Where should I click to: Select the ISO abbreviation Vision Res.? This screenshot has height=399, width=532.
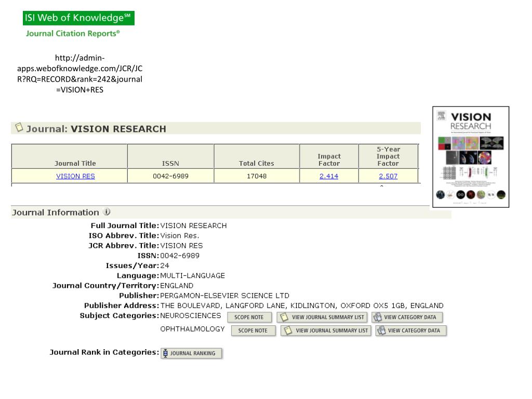[x=180, y=235]
